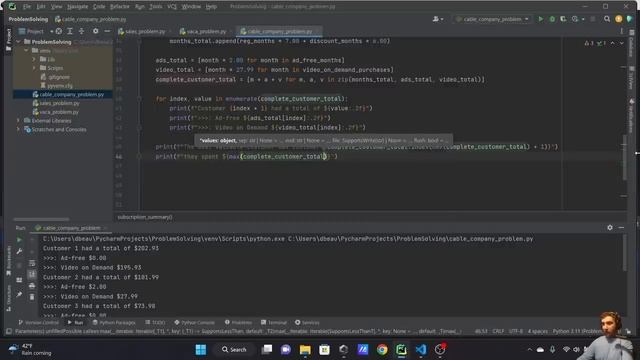
Task: Clear the Run console with the trash icon
Action: pos(32,297)
